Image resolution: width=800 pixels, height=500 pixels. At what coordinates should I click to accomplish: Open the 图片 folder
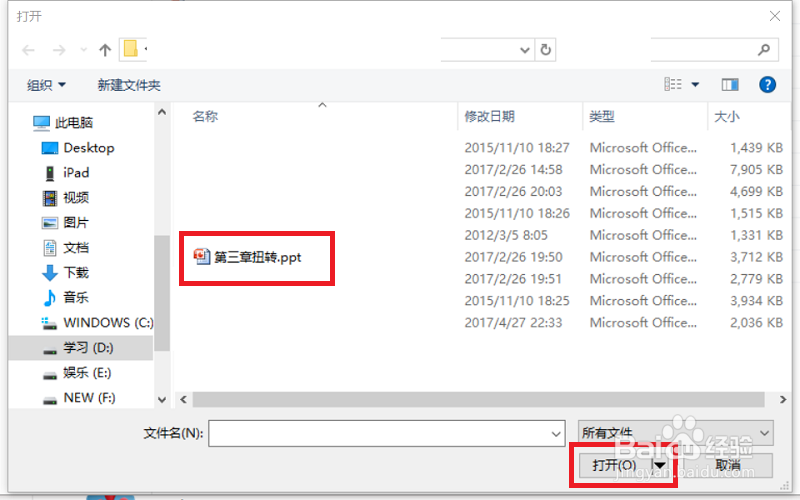coord(65,222)
